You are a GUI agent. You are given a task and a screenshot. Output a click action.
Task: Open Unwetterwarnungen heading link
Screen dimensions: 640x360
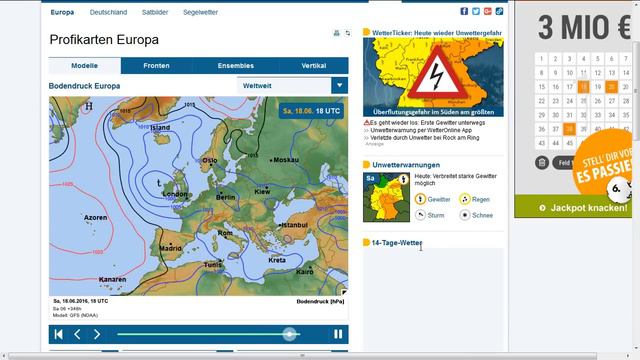pyautogui.click(x=406, y=165)
